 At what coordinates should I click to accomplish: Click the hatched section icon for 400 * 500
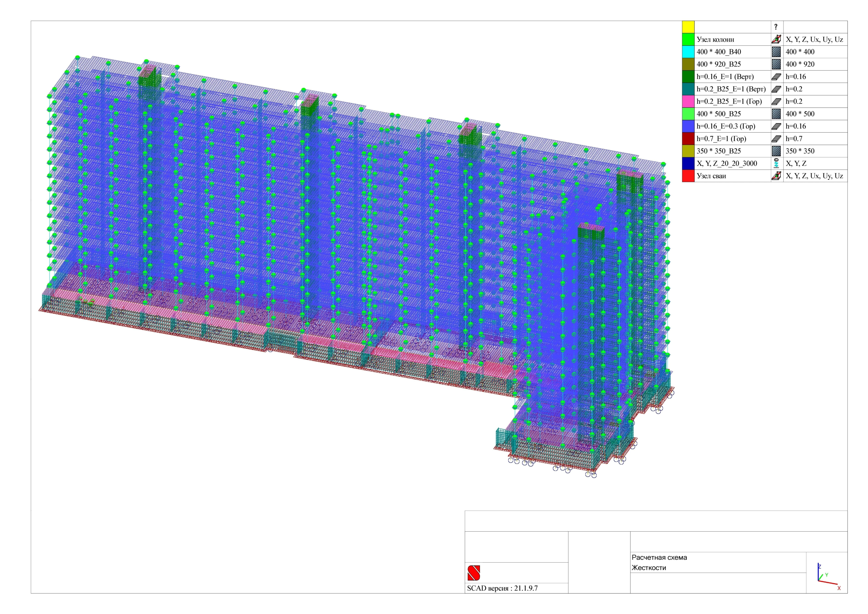click(x=776, y=114)
